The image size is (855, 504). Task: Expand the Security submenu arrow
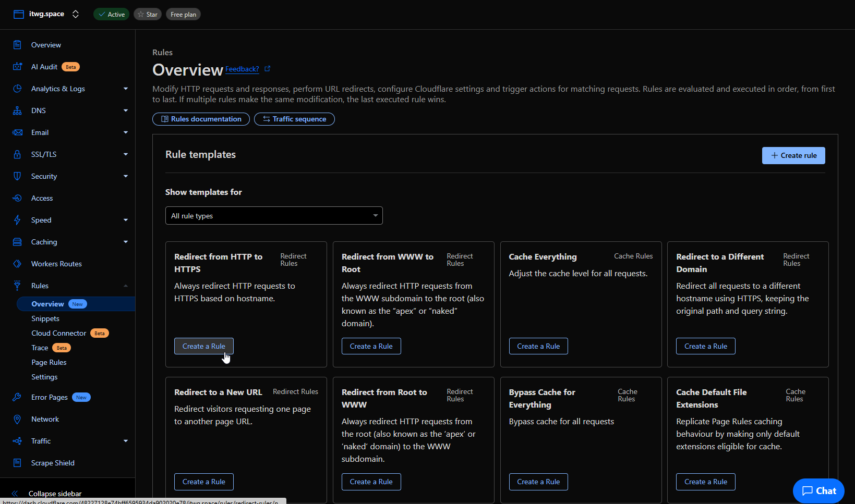click(126, 176)
